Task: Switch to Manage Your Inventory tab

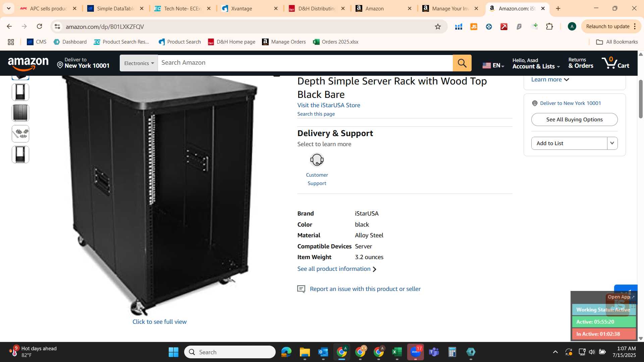Action: (x=450, y=8)
